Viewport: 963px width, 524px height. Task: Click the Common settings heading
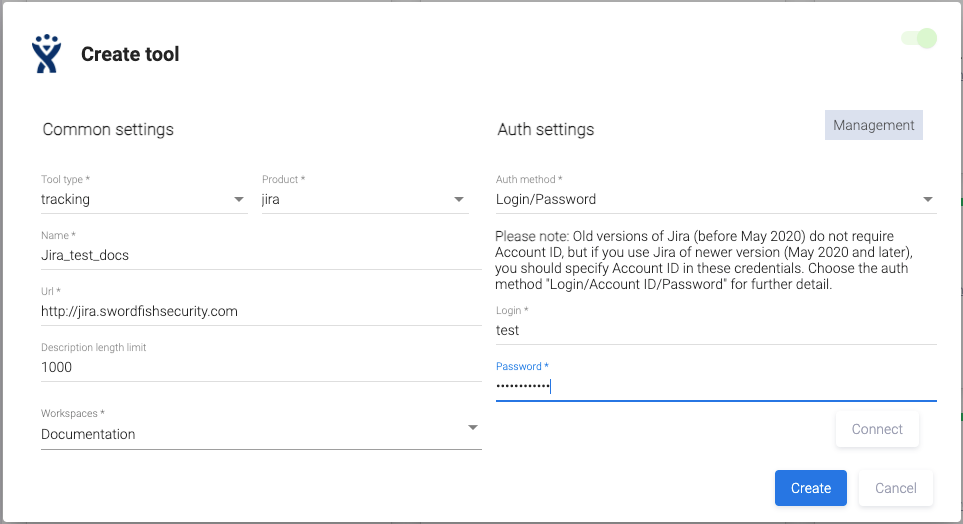click(x=108, y=130)
